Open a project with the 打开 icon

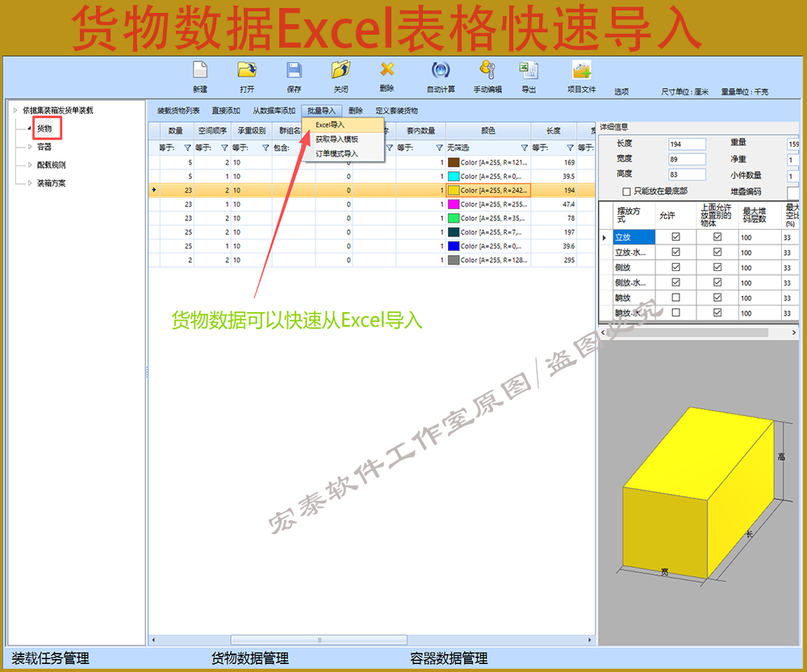246,70
